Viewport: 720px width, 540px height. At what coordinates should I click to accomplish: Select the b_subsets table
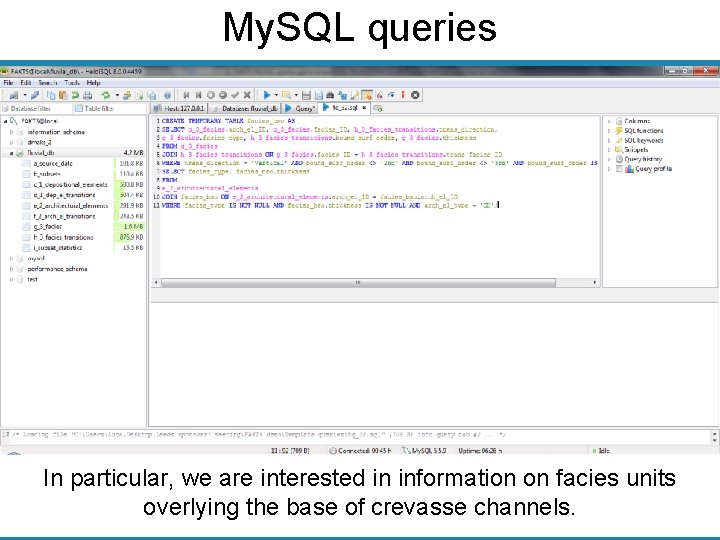click(47, 174)
